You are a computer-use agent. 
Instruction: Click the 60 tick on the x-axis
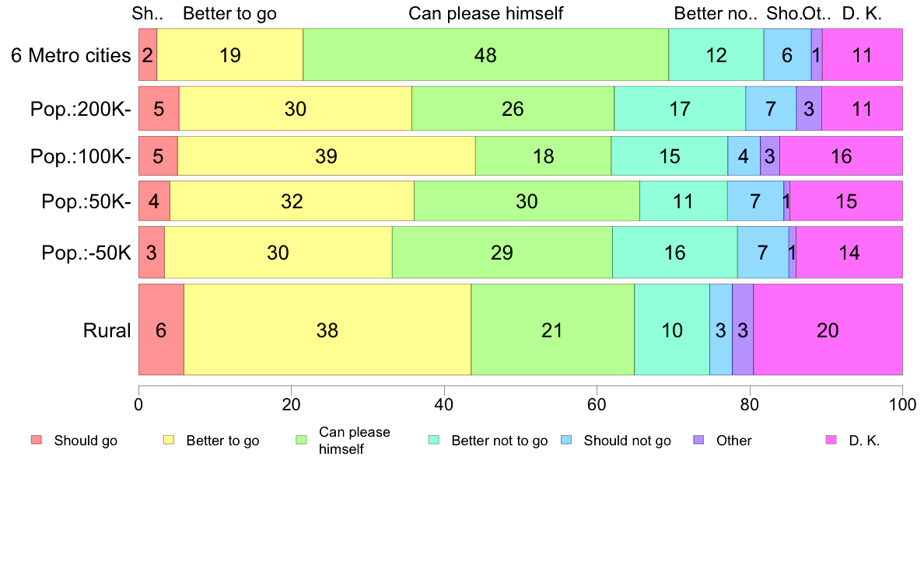pyautogui.click(x=597, y=405)
